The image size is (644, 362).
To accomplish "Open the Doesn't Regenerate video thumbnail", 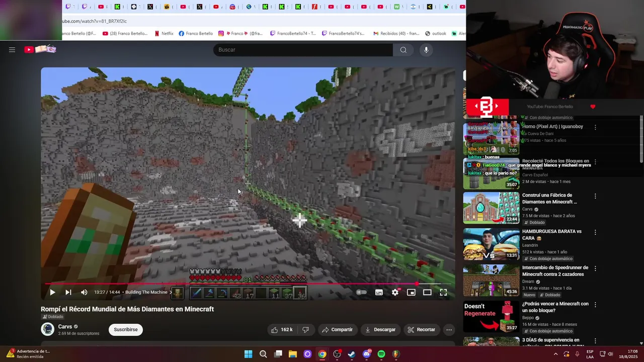I will click(x=491, y=316).
